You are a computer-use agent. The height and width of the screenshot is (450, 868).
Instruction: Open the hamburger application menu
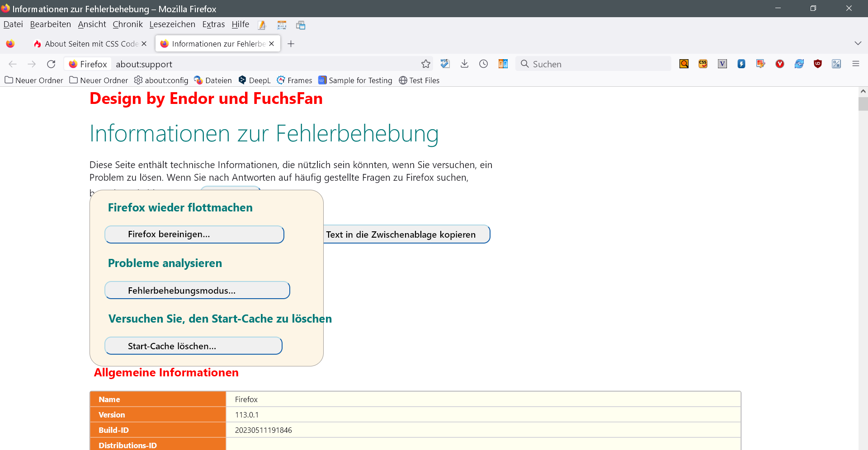pyautogui.click(x=855, y=64)
